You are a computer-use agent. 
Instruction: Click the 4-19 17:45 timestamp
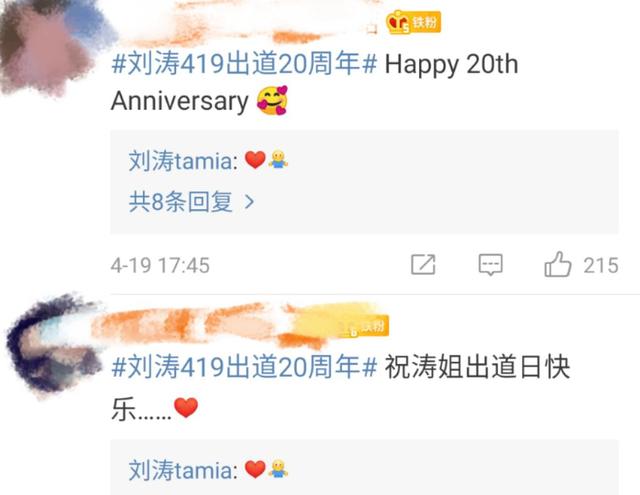tap(160, 265)
